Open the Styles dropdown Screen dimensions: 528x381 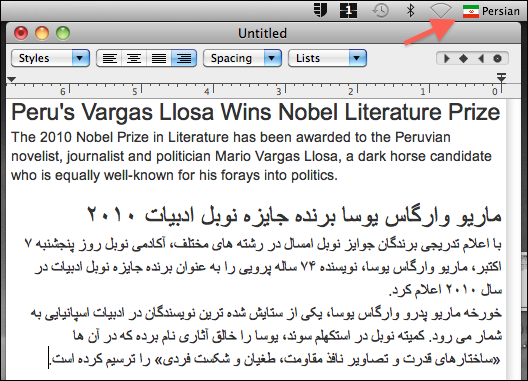[x=51, y=58]
